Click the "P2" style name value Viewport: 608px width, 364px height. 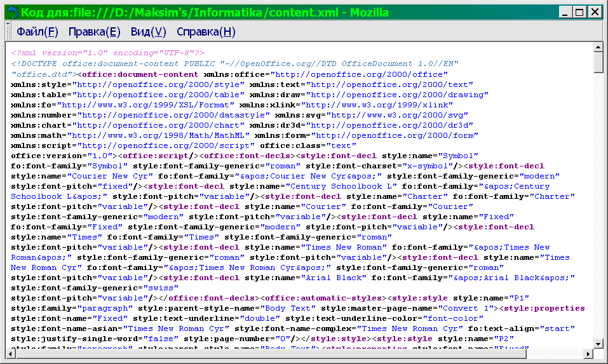point(504,339)
